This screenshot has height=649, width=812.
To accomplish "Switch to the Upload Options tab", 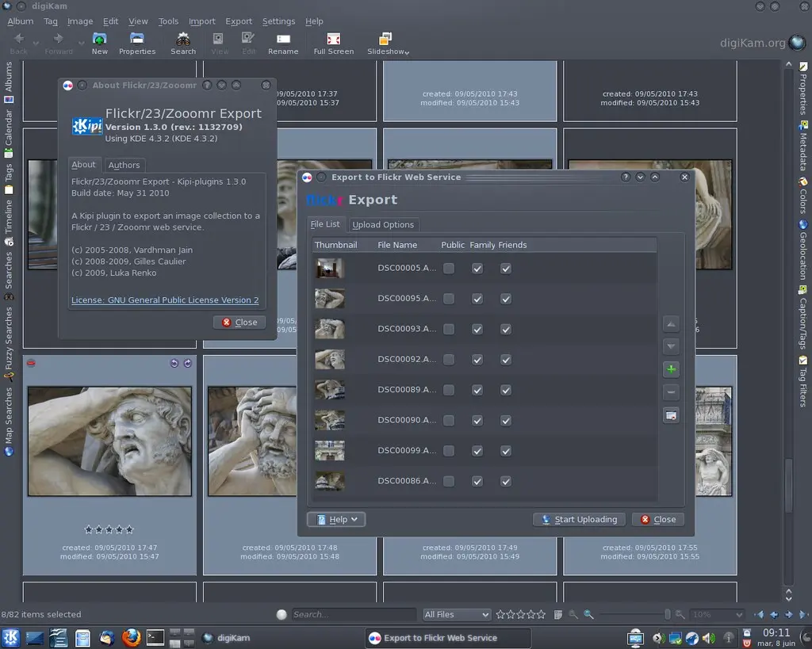I will click(383, 225).
